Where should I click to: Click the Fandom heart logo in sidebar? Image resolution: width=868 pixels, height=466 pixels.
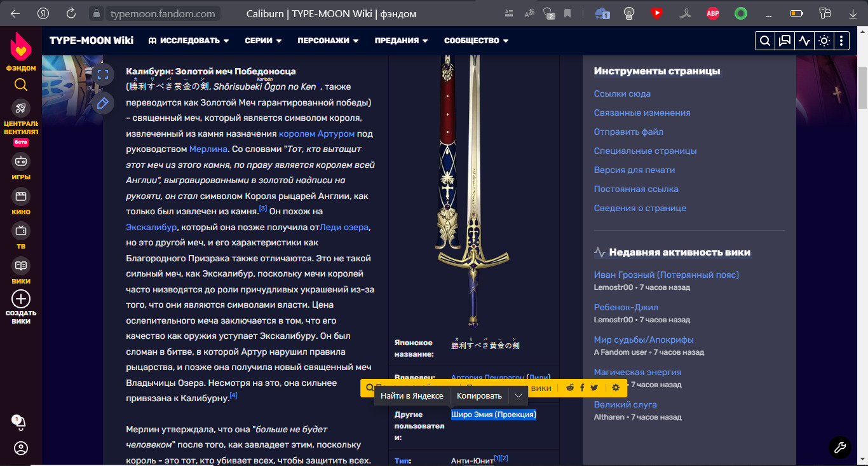click(x=21, y=46)
